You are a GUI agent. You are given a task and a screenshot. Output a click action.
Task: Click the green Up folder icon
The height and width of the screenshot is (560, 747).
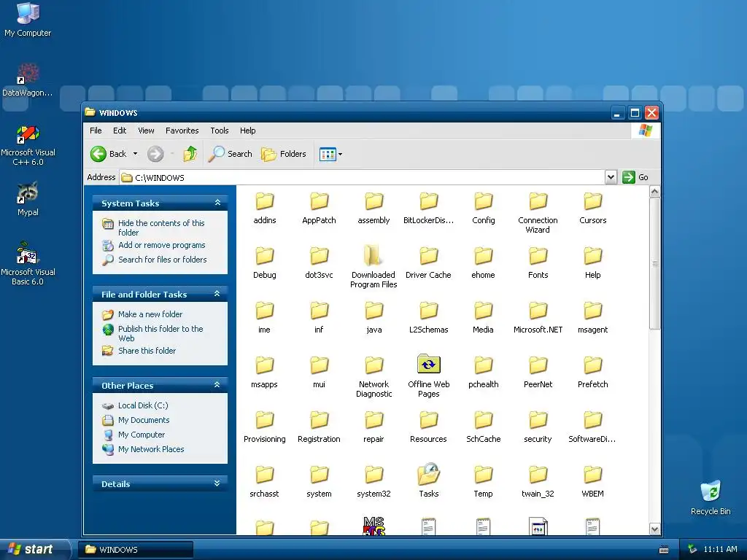pos(190,154)
